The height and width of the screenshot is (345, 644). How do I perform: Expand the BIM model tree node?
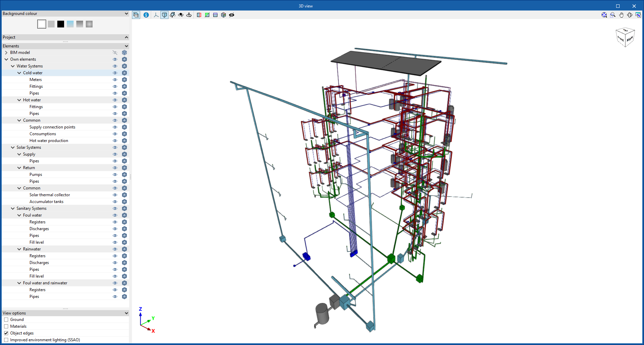tap(6, 53)
